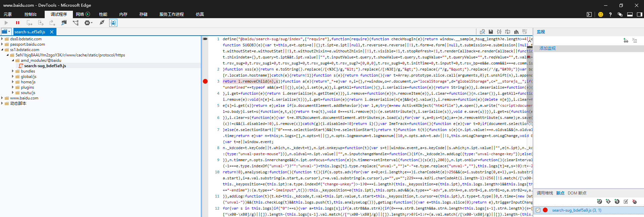Screen dimensions: 644x217
Task: Switch to the 网络 tab
Action: (x=80, y=14)
